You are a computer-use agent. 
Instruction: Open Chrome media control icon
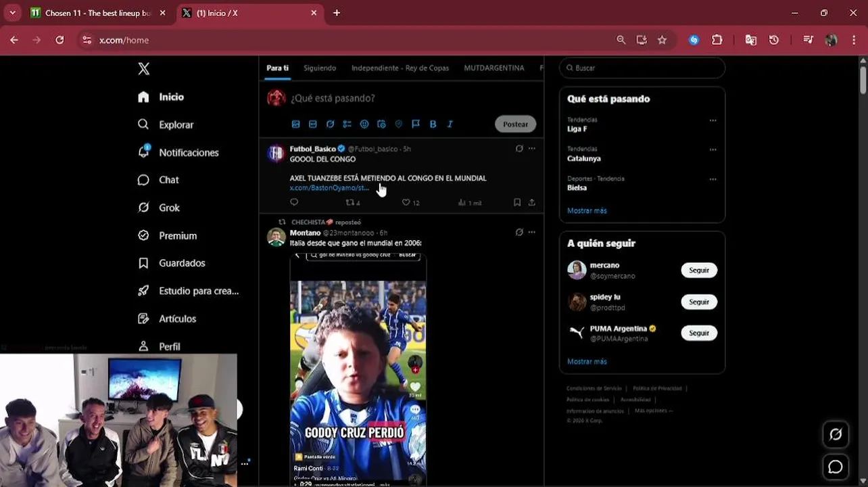(808, 40)
